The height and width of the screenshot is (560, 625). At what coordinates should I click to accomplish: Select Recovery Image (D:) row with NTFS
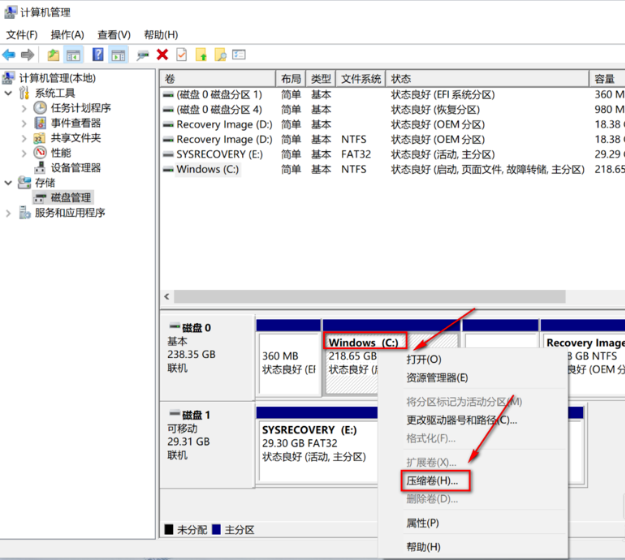pyautogui.click(x=393, y=139)
